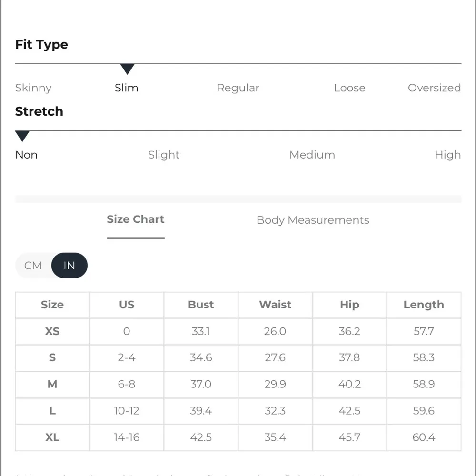Select the IN unit toggle
Screen dimensions: 476x476
pyautogui.click(x=69, y=266)
